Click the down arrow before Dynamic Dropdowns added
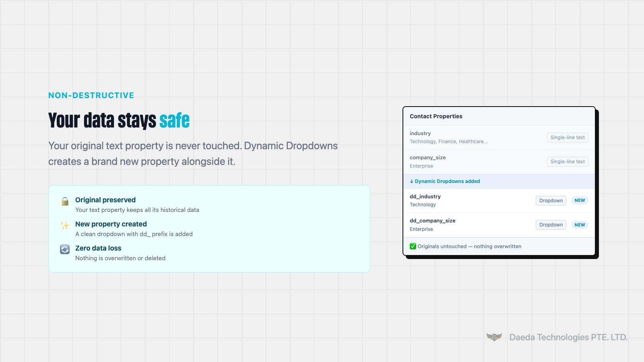This screenshot has height=362, width=644. click(412, 181)
